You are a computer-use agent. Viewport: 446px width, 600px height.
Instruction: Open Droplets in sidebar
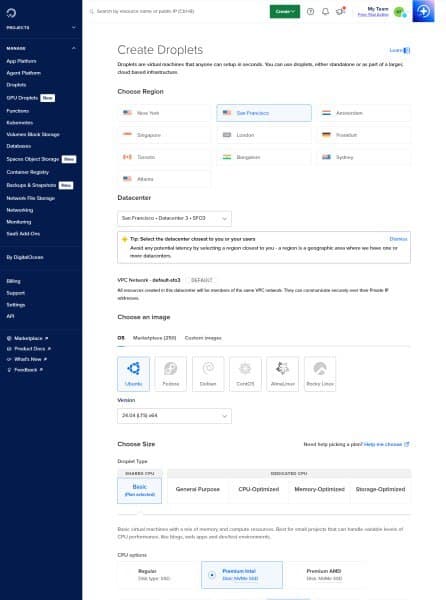click(16, 85)
